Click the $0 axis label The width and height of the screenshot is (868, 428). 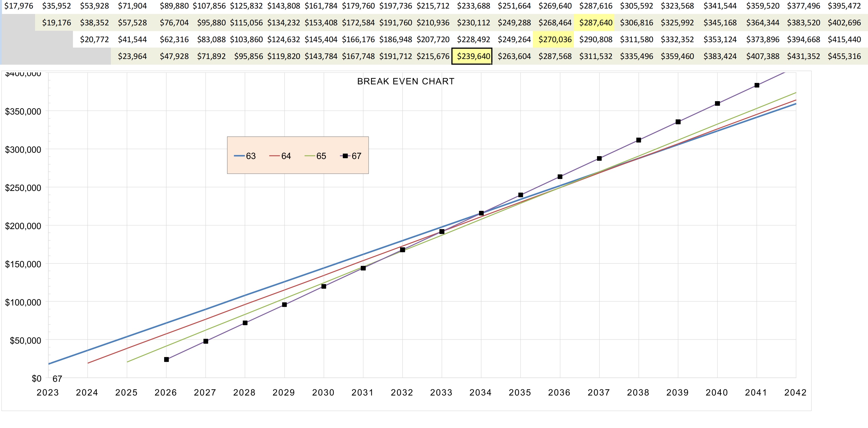pos(36,378)
